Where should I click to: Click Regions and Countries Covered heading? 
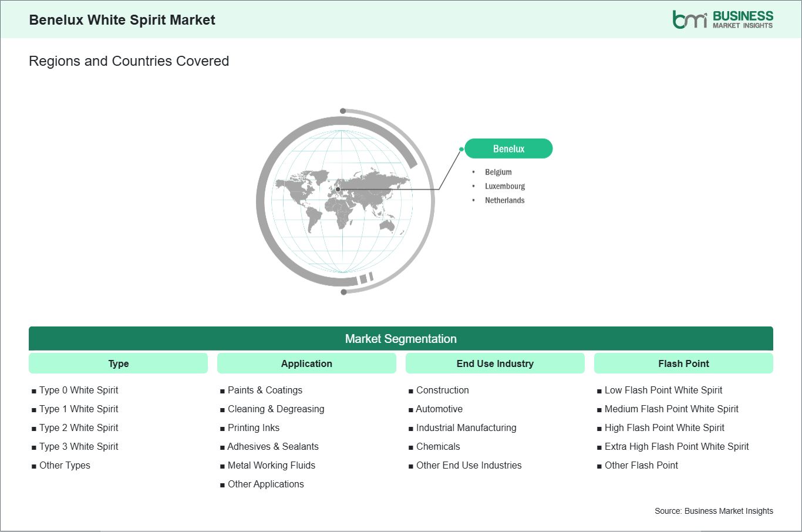pyautogui.click(x=129, y=61)
